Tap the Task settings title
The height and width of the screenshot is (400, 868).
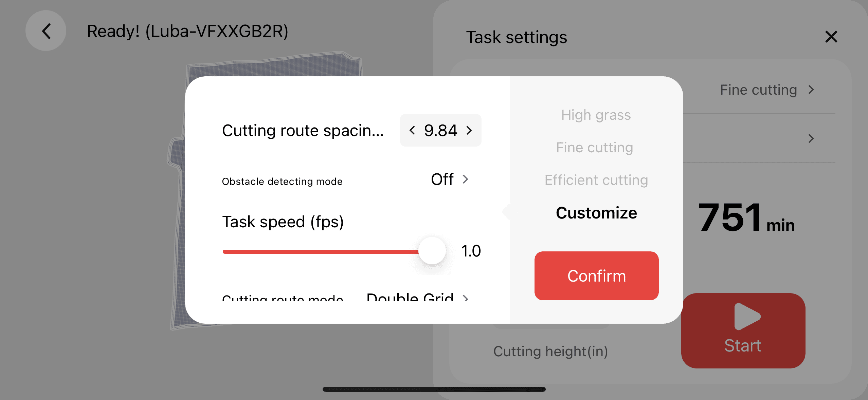[x=517, y=37]
